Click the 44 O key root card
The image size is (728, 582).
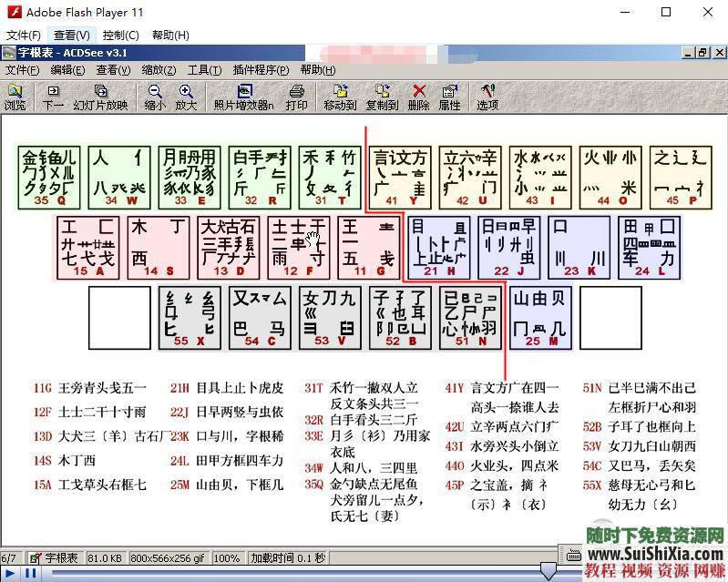(x=610, y=178)
